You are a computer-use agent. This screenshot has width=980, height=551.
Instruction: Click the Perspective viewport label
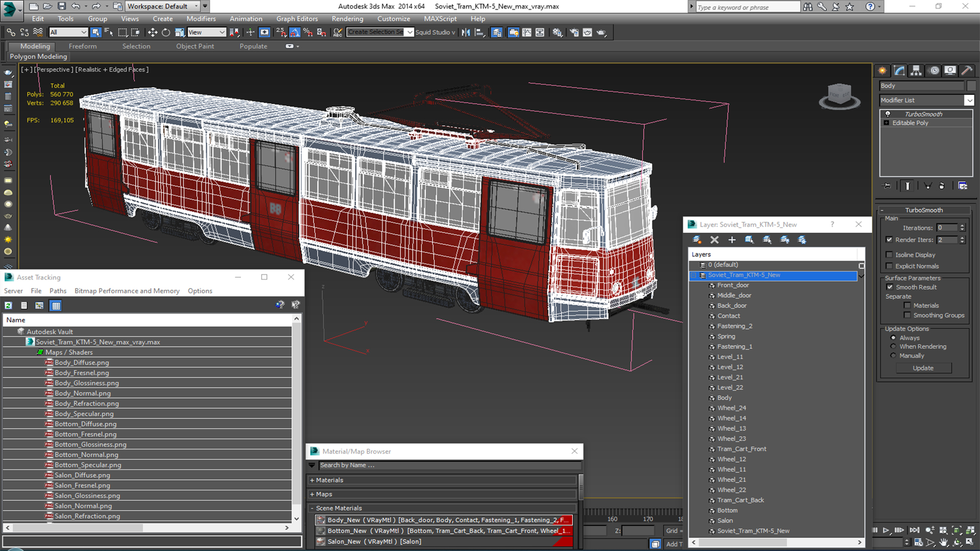[x=54, y=69]
